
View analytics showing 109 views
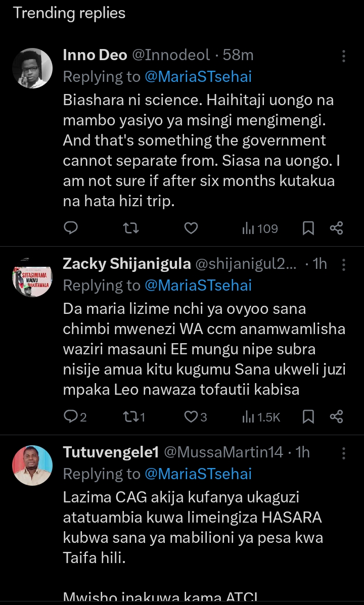[x=260, y=228]
